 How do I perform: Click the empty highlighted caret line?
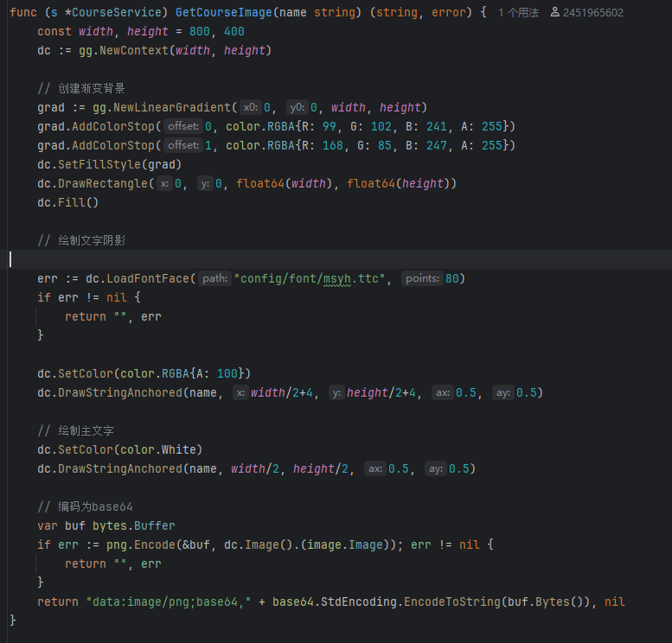(x=336, y=259)
